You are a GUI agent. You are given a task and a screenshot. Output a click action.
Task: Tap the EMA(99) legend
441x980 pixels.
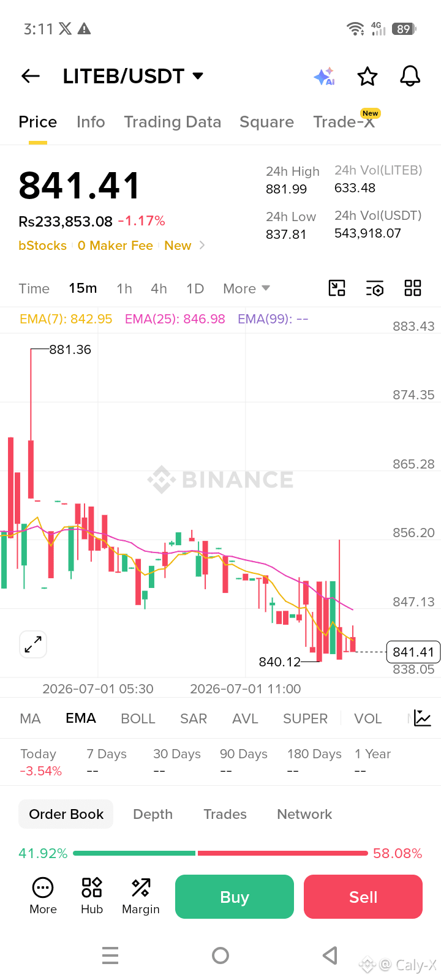(273, 318)
